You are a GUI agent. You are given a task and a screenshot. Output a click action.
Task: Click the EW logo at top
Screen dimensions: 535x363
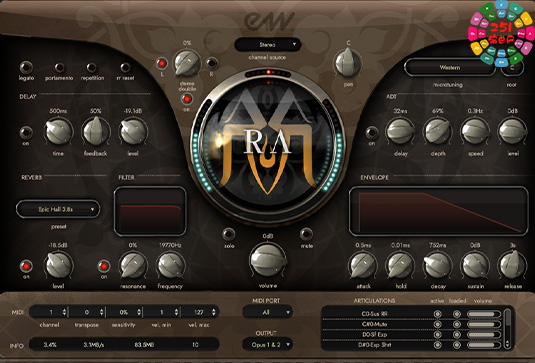tap(269, 21)
